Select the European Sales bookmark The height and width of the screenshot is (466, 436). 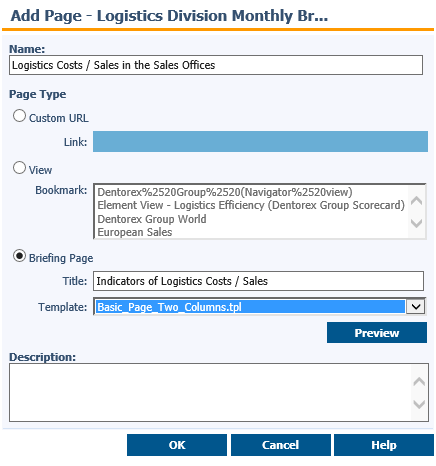coord(135,232)
